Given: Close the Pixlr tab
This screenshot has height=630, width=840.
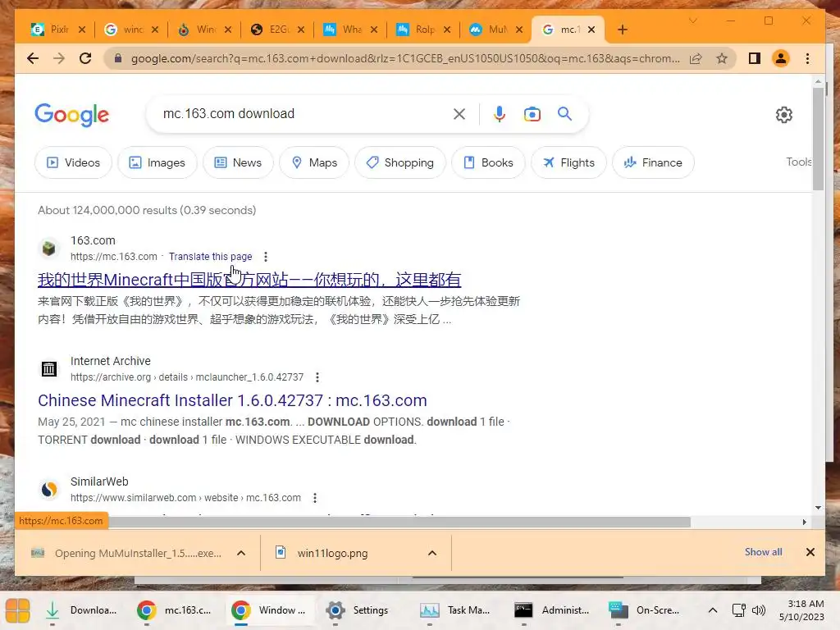Looking at the screenshot, I should (82, 30).
